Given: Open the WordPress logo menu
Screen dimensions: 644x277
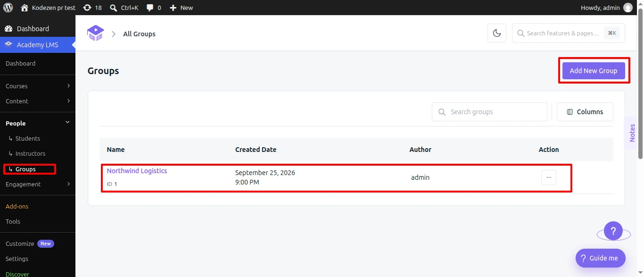Looking at the screenshot, I should point(8,8).
